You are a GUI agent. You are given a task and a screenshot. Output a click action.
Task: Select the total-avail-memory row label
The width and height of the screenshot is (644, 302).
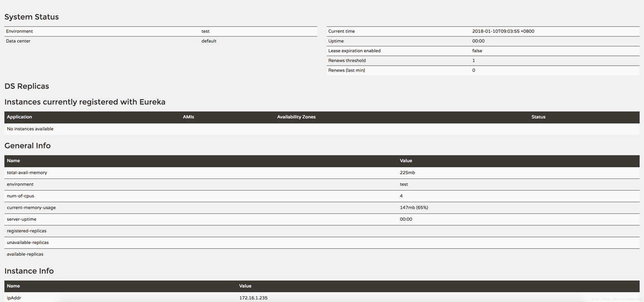point(26,173)
